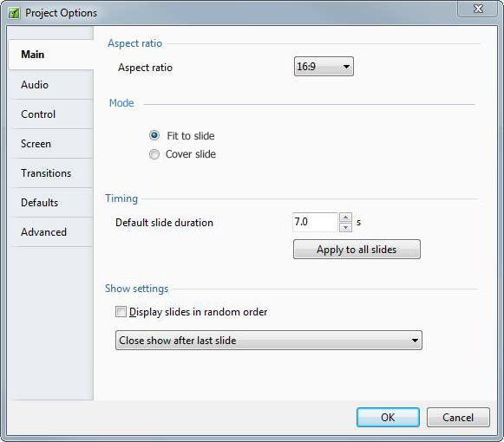Enable Display slides in random order
Viewport: 504px width, 442px height.
[x=121, y=312]
